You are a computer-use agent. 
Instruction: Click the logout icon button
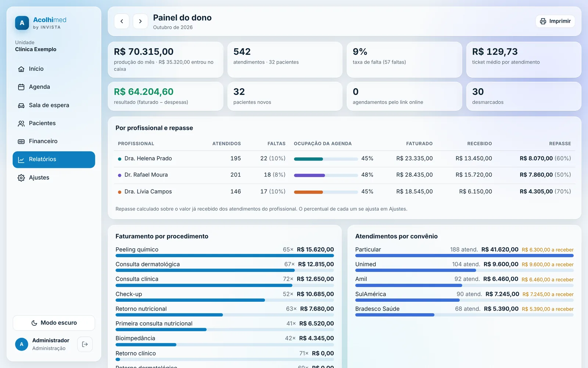[85, 344]
